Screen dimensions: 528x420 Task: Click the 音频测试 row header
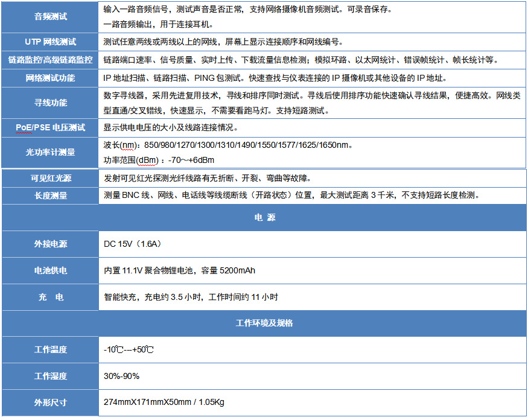[51, 16]
